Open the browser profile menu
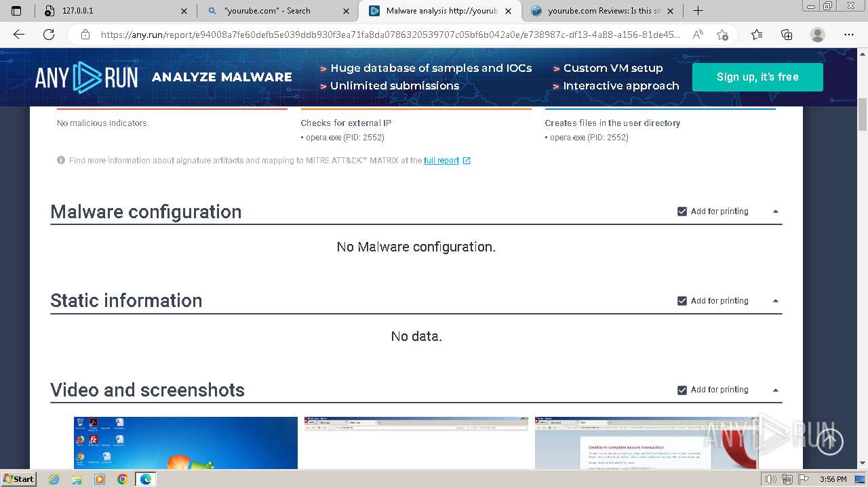868x488 pixels. pos(818,35)
